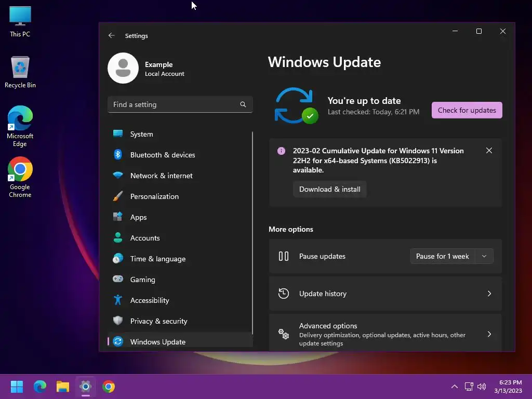Click the Accounts label in the sidebar

(x=145, y=238)
